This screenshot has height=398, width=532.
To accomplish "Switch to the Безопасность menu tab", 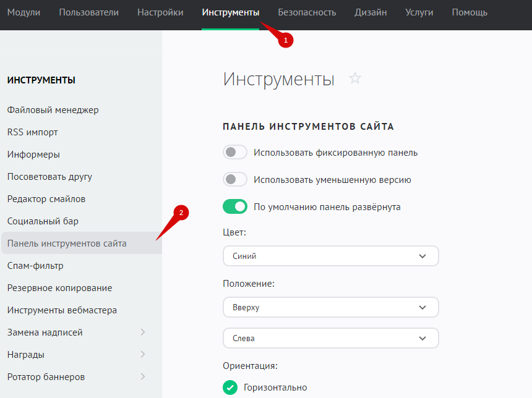I will coord(307,12).
